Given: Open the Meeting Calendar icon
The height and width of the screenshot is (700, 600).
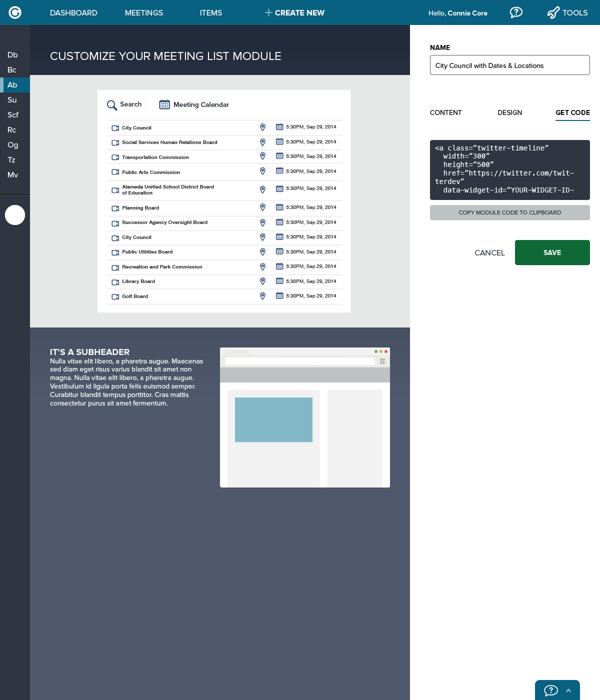Looking at the screenshot, I should click(x=164, y=104).
